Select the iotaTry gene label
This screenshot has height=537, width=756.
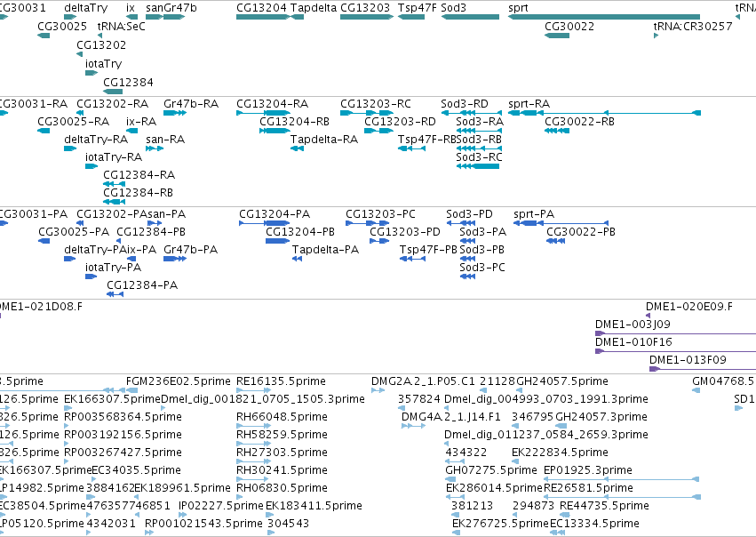pyautogui.click(x=104, y=64)
